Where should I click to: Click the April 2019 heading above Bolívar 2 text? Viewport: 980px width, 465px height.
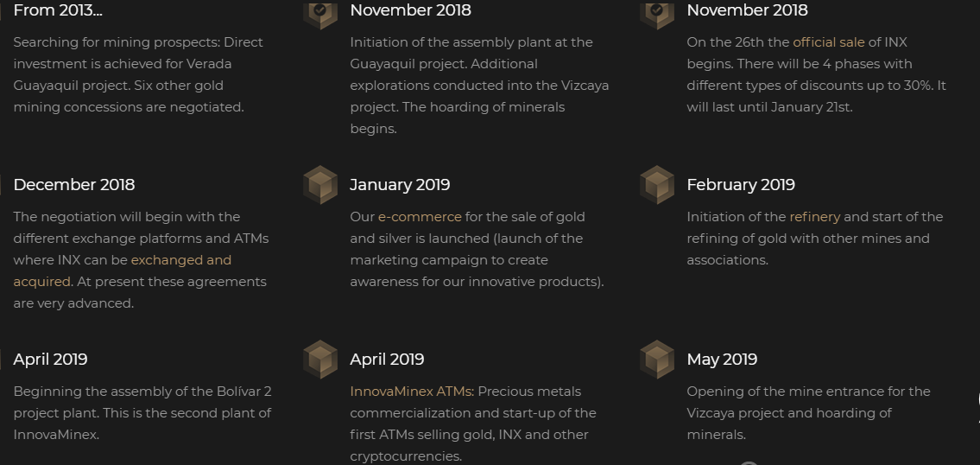point(50,360)
